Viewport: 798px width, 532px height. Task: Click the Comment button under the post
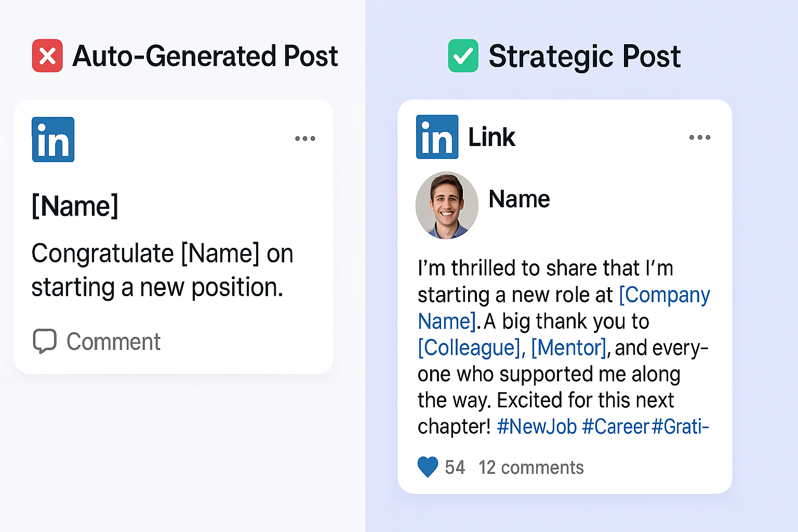coord(113,341)
